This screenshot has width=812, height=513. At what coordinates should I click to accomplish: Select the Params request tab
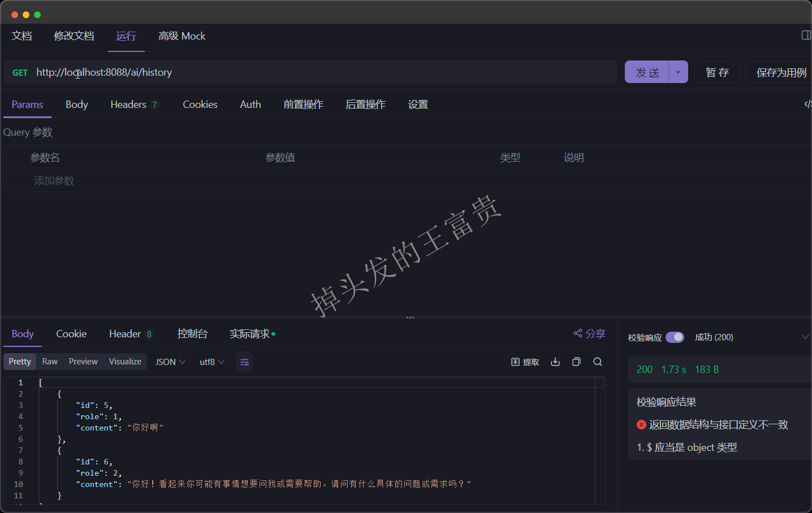click(27, 105)
